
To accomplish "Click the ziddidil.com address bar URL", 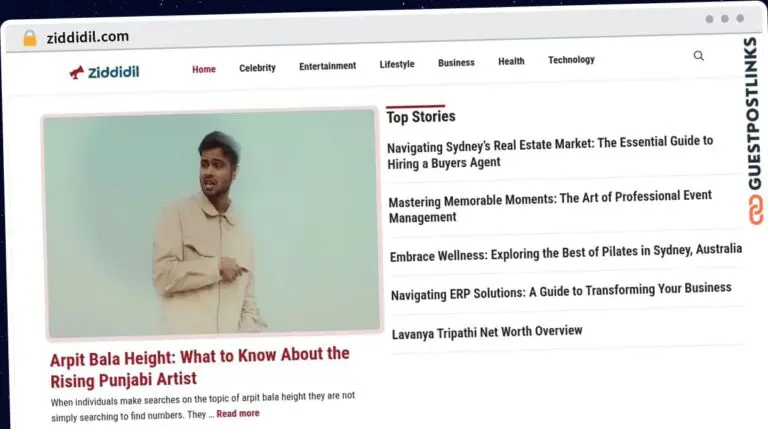I will (x=87, y=37).
